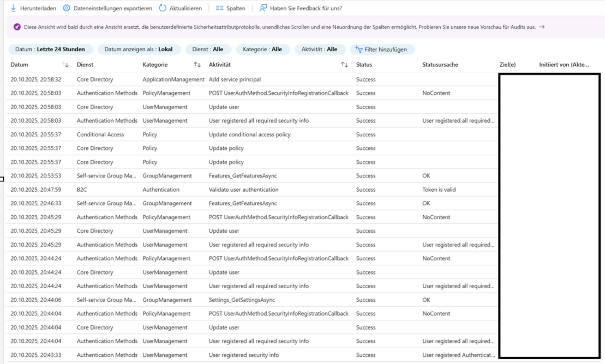The image size is (605, 364).
Task: Open the 'User registered security info' entry
Action: pos(244,355)
